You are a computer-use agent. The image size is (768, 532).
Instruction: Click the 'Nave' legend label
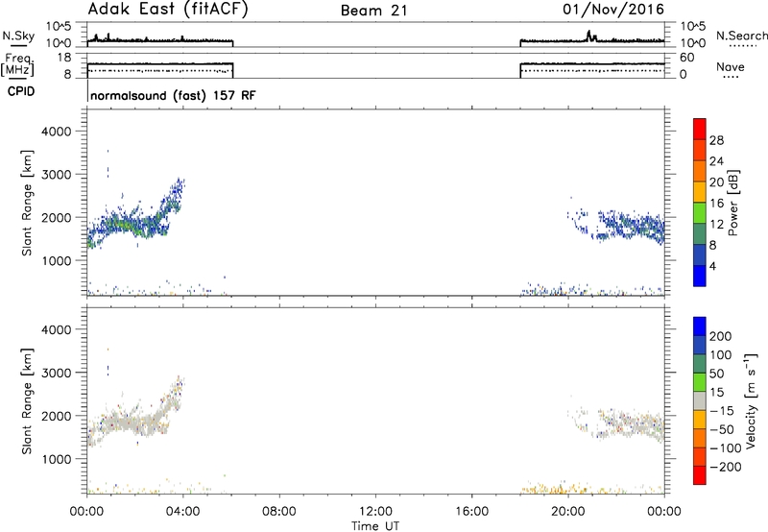click(731, 67)
